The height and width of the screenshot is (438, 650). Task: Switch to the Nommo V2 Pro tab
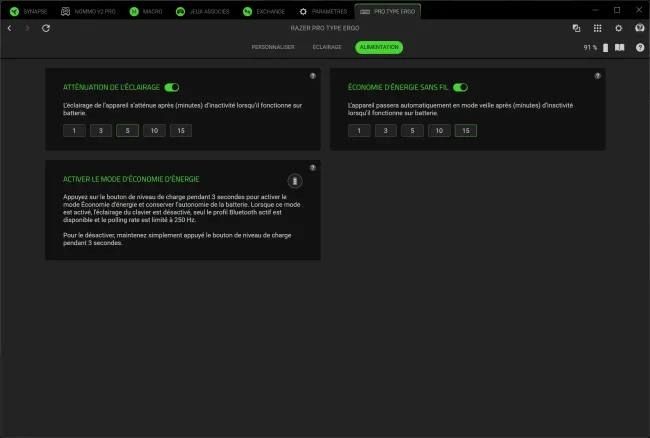[88, 12]
